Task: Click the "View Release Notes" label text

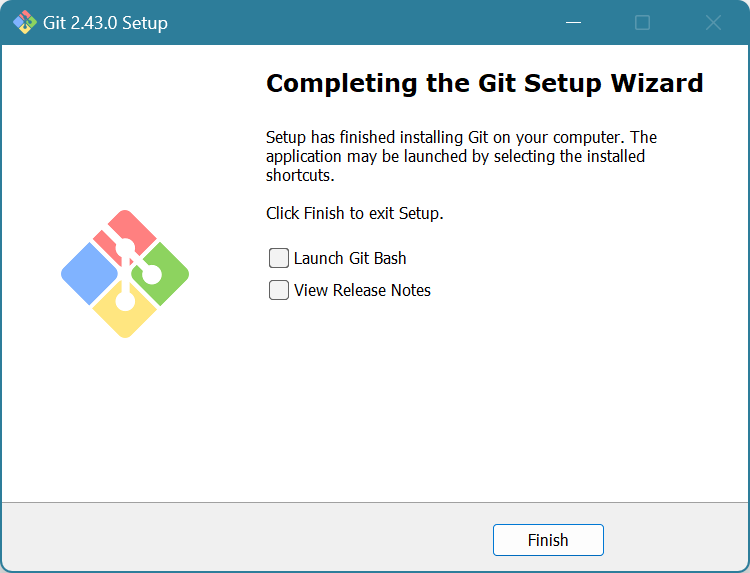Action: [362, 291]
